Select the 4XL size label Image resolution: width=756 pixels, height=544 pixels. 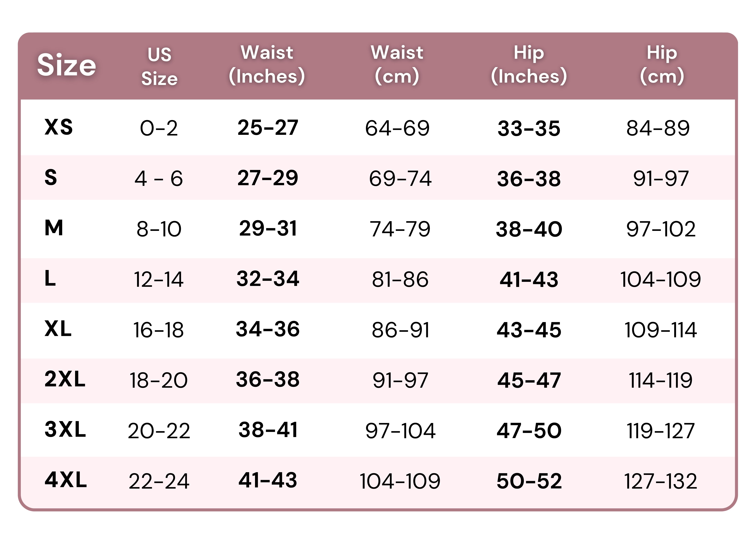[x=66, y=480]
